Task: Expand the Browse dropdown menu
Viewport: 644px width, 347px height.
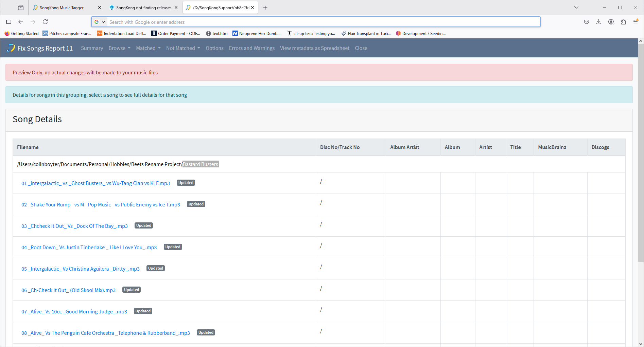Action: pos(119,48)
